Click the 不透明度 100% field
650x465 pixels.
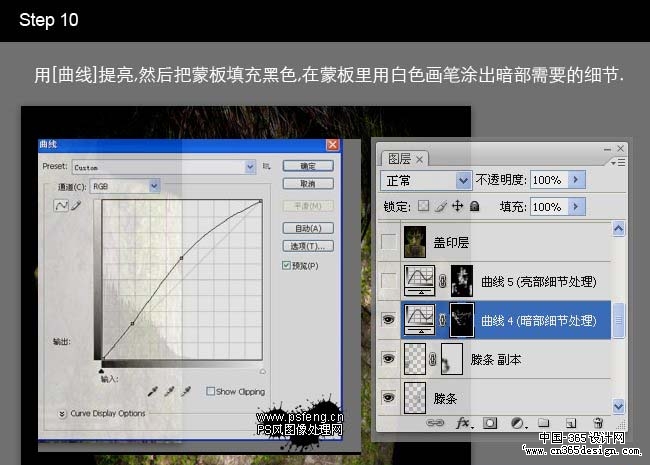(549, 180)
